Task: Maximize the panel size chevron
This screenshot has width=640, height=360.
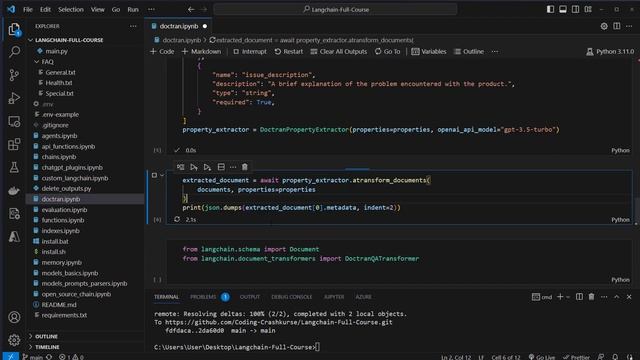Action: tap(617, 297)
